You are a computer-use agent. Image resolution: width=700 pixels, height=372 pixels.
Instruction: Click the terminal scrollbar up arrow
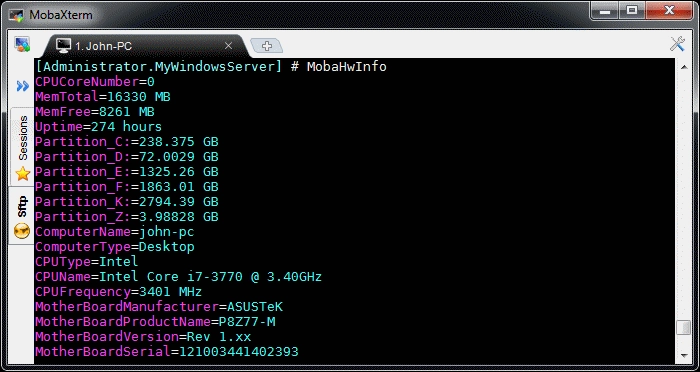(683, 67)
